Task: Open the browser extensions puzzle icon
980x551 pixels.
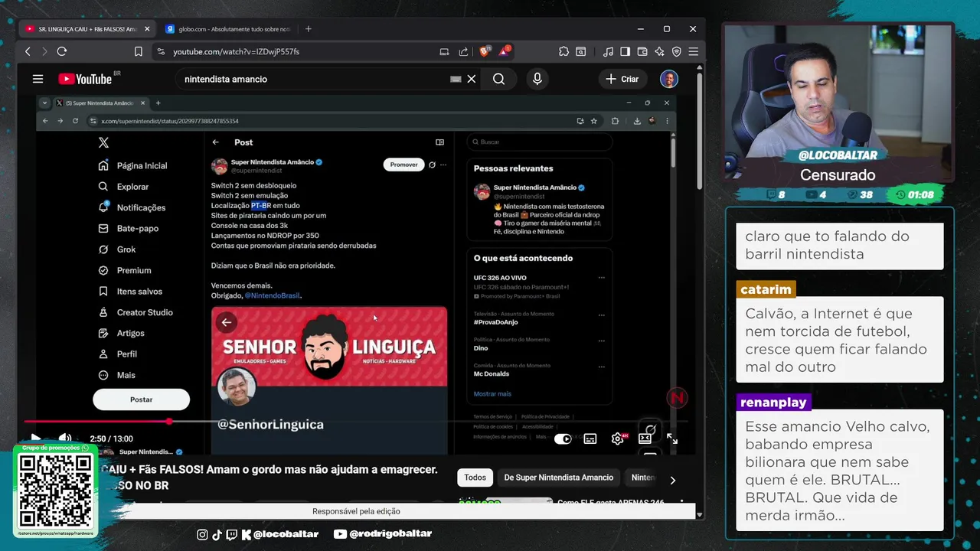Action: pos(563,51)
